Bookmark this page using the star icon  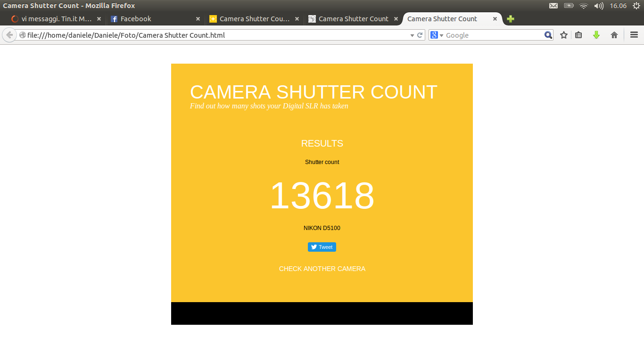point(563,34)
